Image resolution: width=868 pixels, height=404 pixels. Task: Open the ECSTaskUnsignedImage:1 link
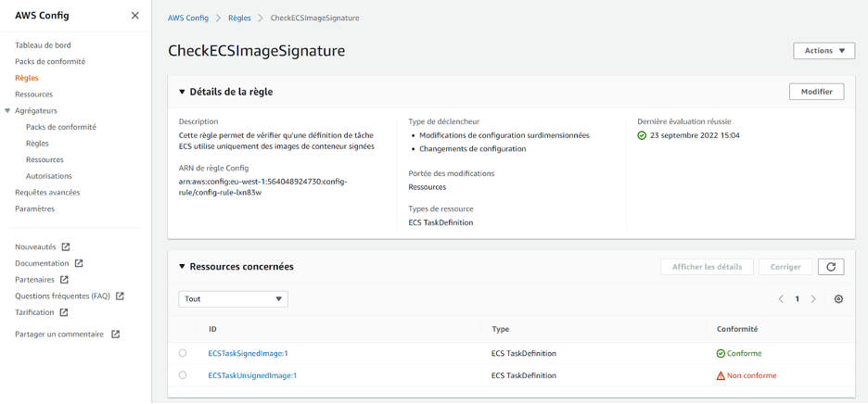click(x=252, y=375)
